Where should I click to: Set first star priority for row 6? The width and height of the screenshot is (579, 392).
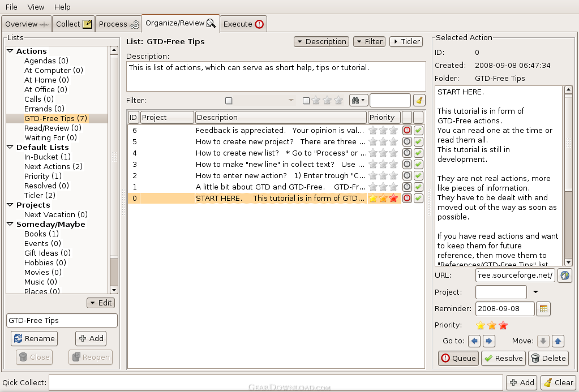373,130
